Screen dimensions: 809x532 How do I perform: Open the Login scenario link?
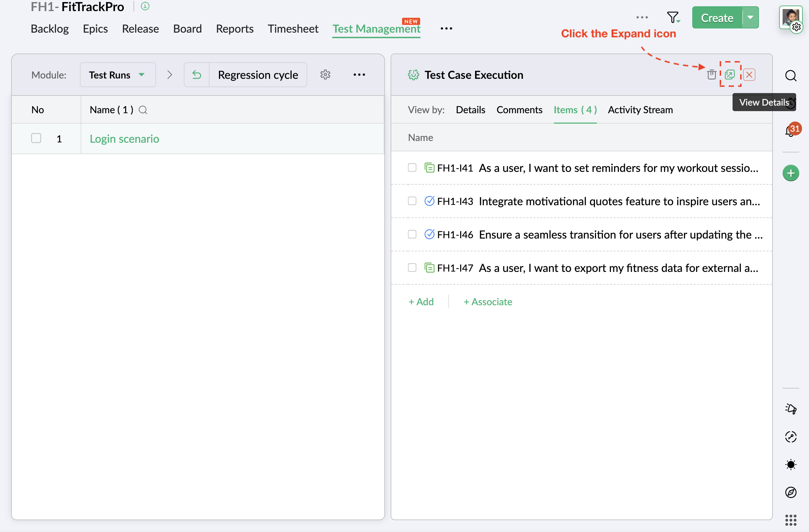(x=124, y=139)
